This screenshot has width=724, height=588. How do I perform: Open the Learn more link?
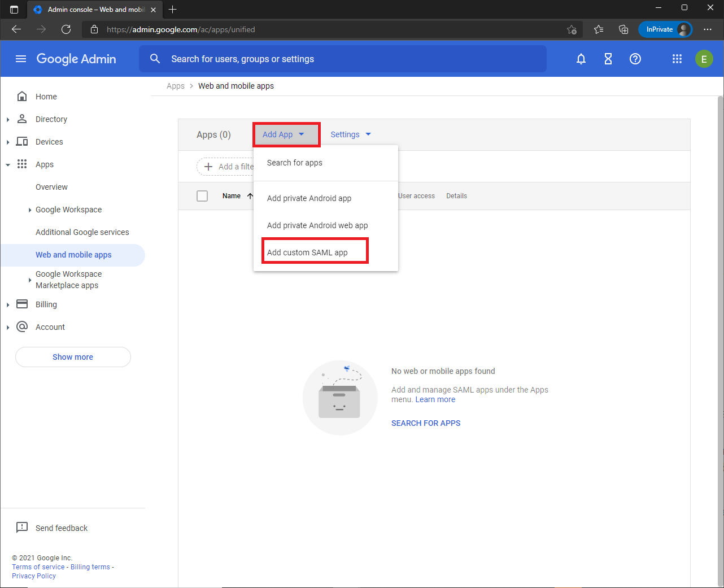435,399
